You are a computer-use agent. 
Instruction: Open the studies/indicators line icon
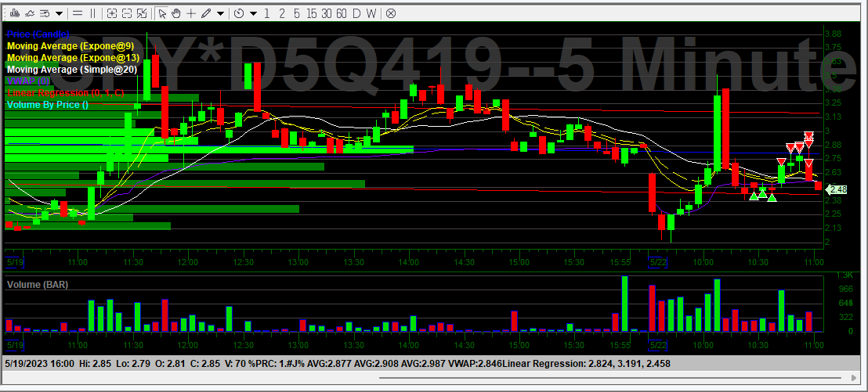(30, 13)
